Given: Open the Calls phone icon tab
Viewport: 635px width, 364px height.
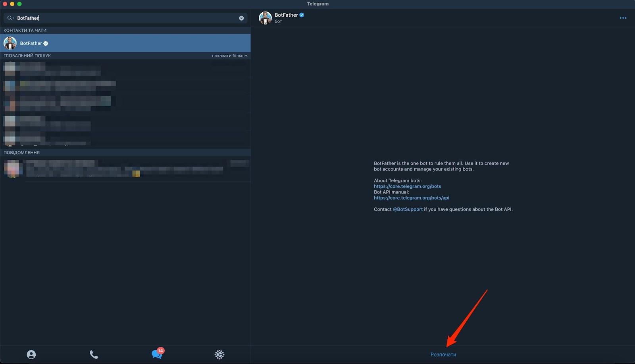Looking at the screenshot, I should (94, 354).
